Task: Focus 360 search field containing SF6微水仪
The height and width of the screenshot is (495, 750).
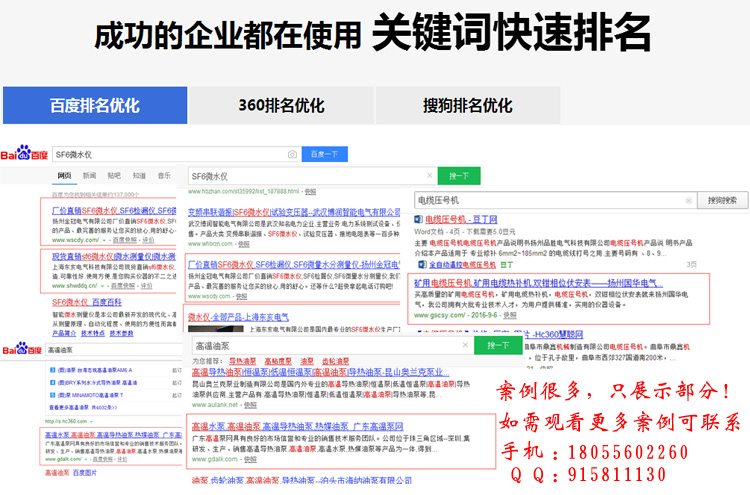Action: (x=312, y=176)
